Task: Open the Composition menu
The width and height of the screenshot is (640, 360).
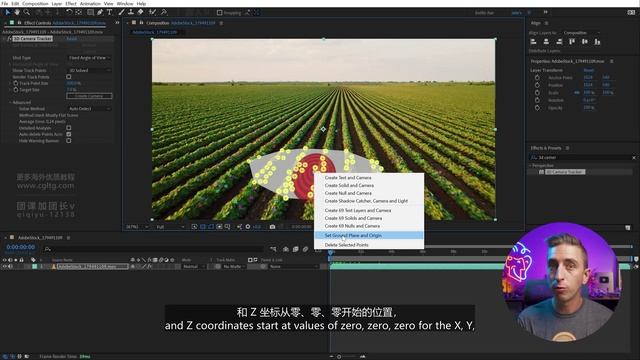Action: (x=35, y=3)
